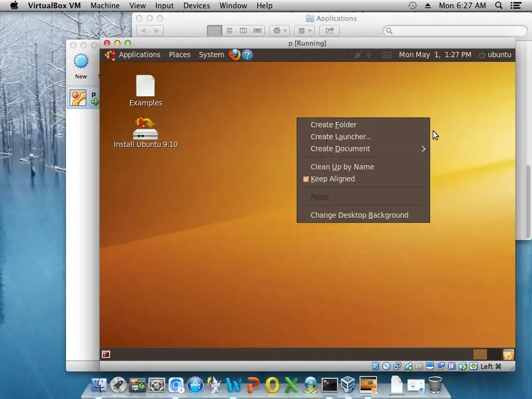
Task: Click the mail envelope icon in Ubuntu panel
Action: click(x=387, y=55)
